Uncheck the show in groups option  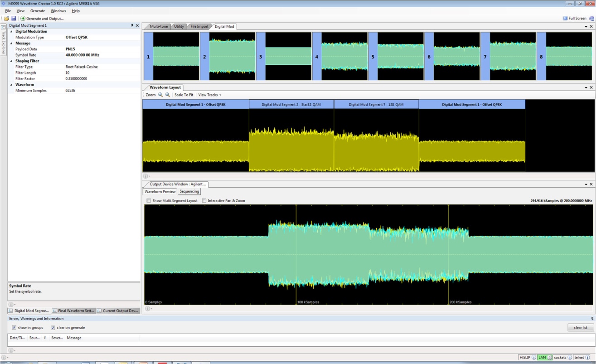click(x=14, y=328)
